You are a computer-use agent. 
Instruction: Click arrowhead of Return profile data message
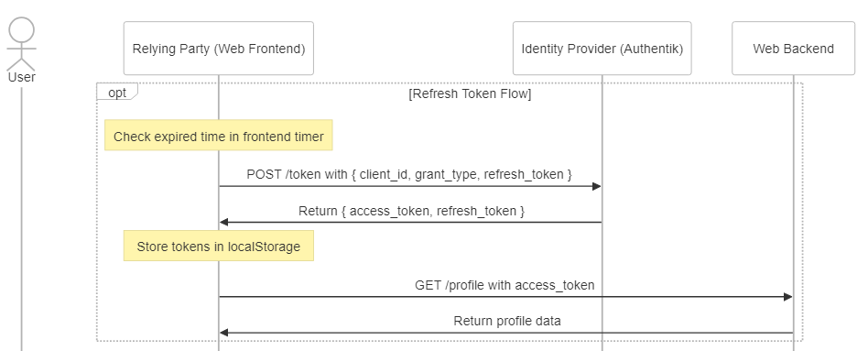pos(223,333)
